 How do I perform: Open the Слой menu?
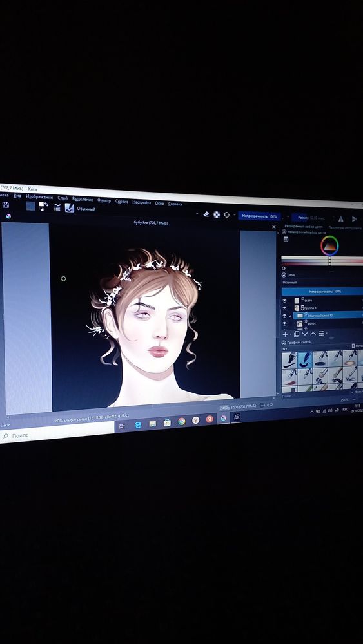tap(63, 198)
